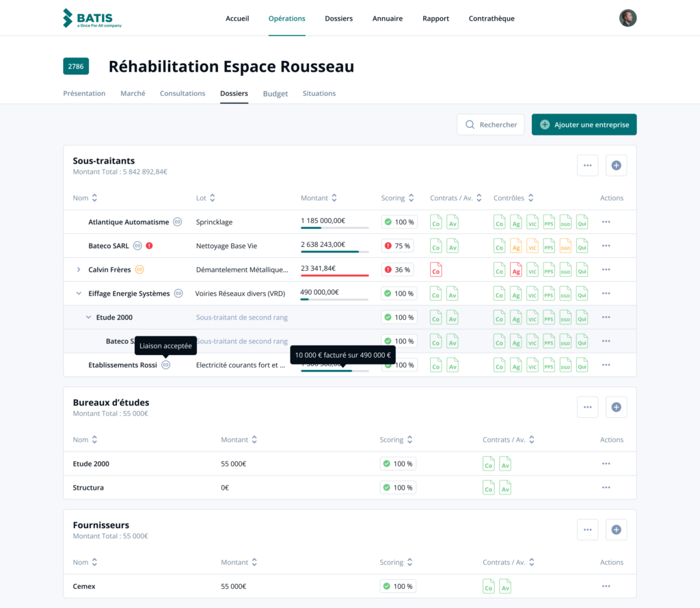Click the red Co contract icon for Calvin Frères
This screenshot has width=700, height=608.
coord(435,269)
